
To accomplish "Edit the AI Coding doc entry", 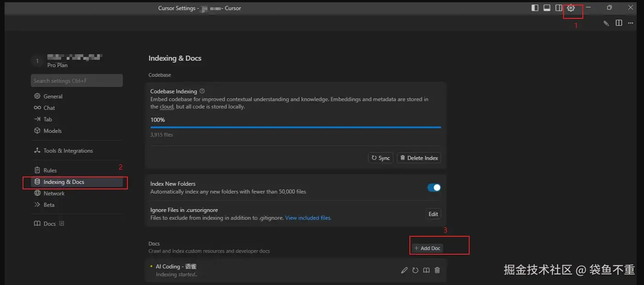I will pos(404,270).
